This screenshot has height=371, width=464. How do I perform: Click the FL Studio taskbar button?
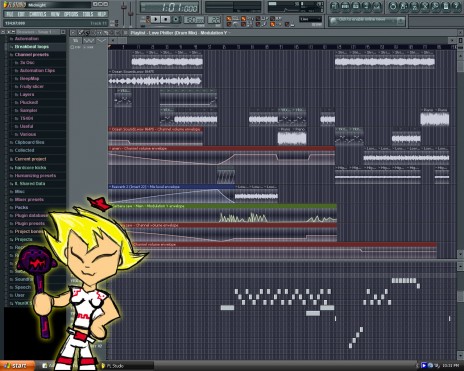click(x=127, y=366)
